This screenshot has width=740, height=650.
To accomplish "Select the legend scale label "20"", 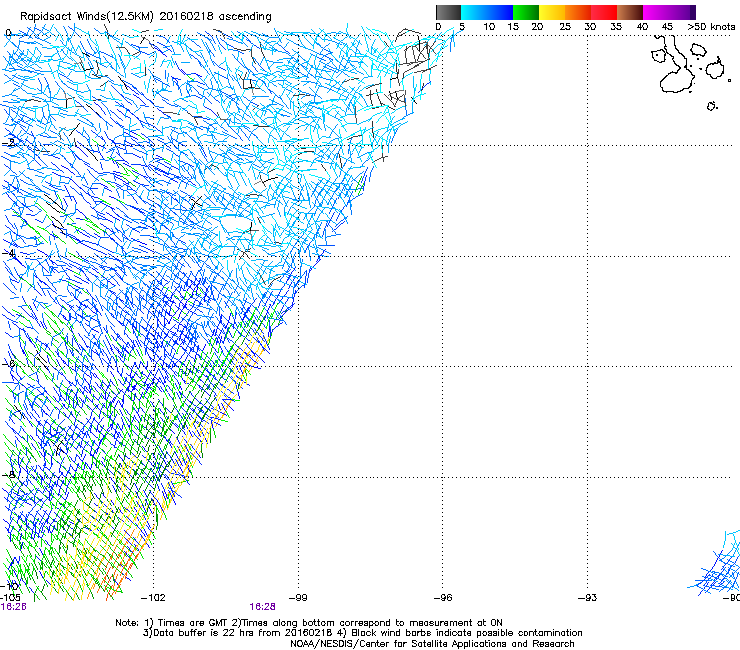I will pos(537,27).
